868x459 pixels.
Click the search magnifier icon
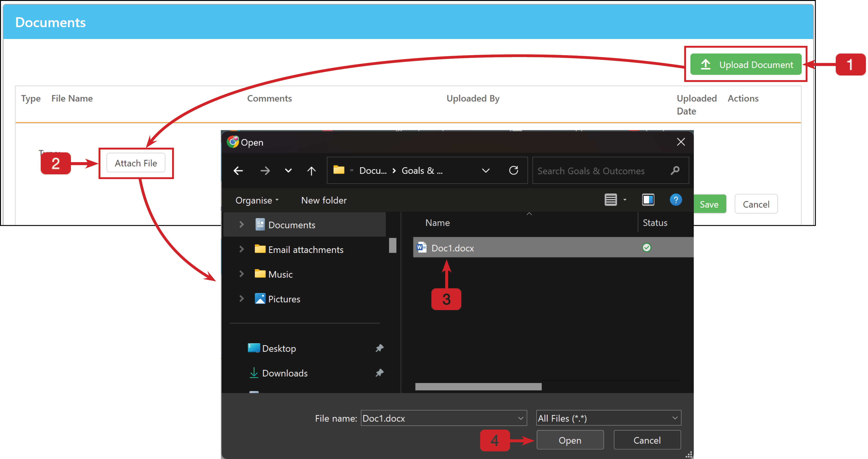tap(675, 170)
